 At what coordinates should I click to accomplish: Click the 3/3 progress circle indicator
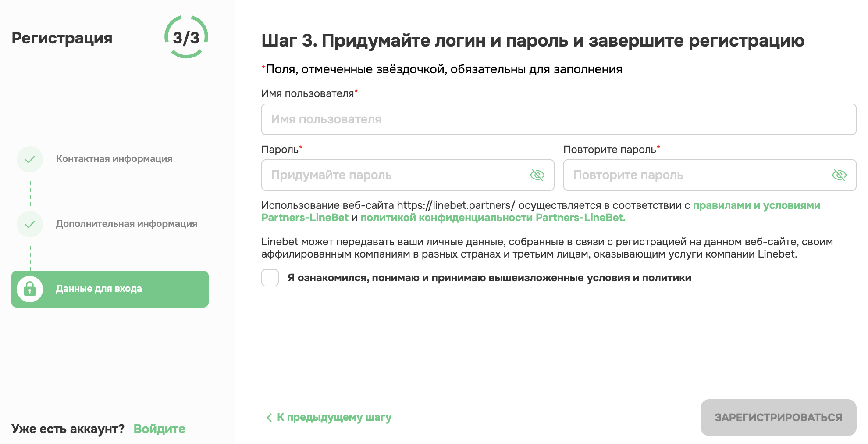coord(186,37)
